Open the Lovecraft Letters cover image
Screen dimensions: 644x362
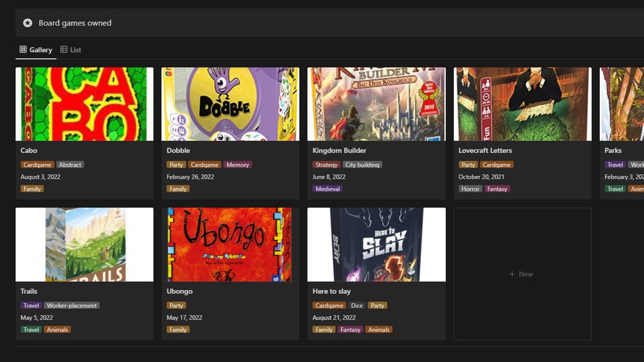coord(522,104)
